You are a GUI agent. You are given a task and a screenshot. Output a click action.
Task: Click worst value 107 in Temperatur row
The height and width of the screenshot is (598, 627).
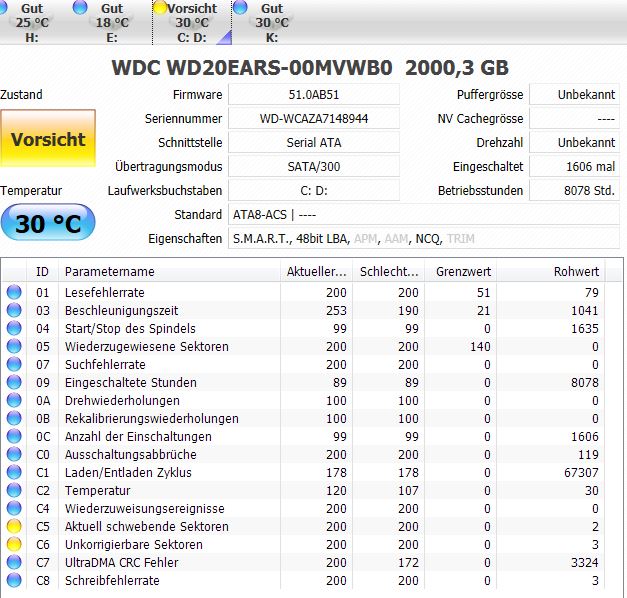408,490
